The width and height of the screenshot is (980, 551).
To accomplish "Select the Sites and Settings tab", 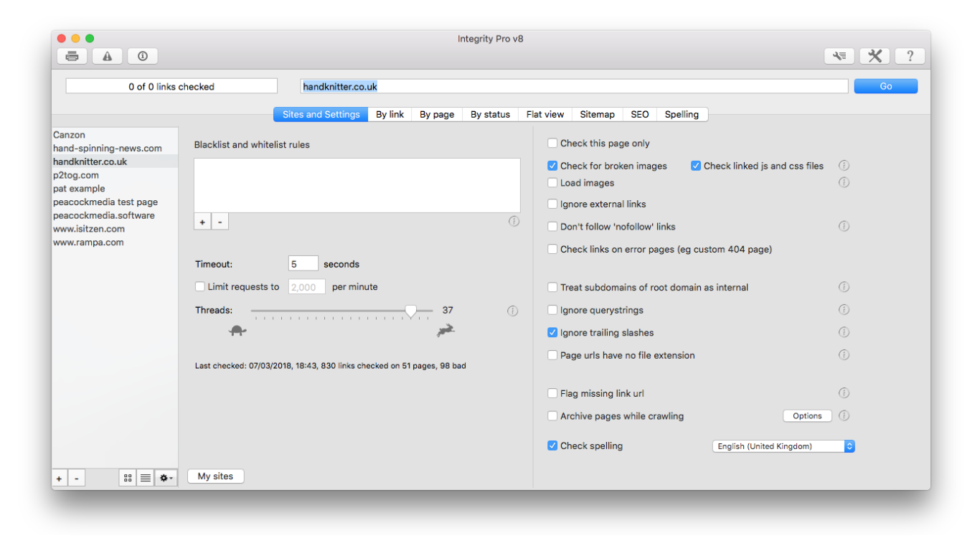I will point(321,115).
